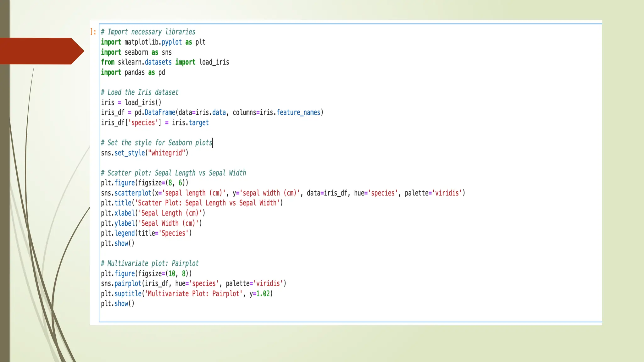Click the plt.suptitle Multivariate Plot line

click(187, 293)
